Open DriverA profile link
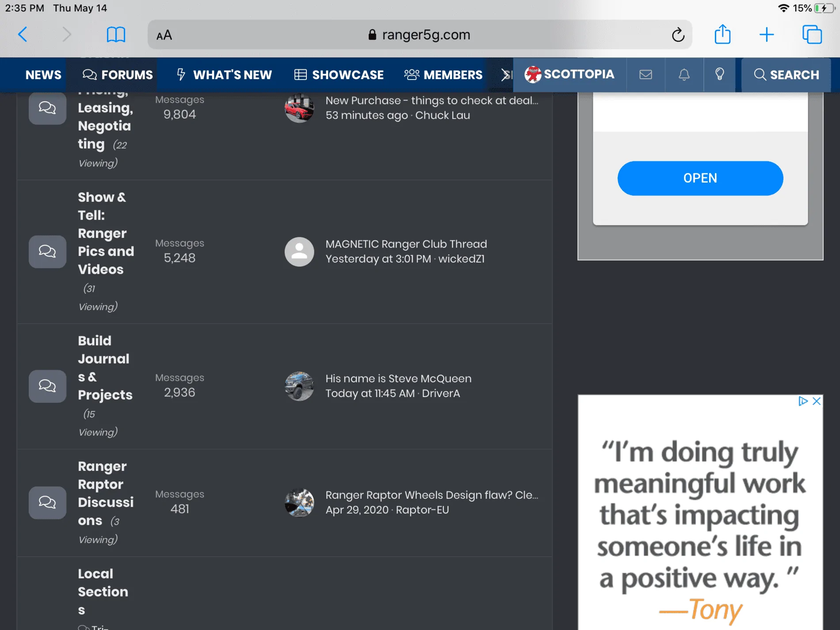 pyautogui.click(x=441, y=393)
